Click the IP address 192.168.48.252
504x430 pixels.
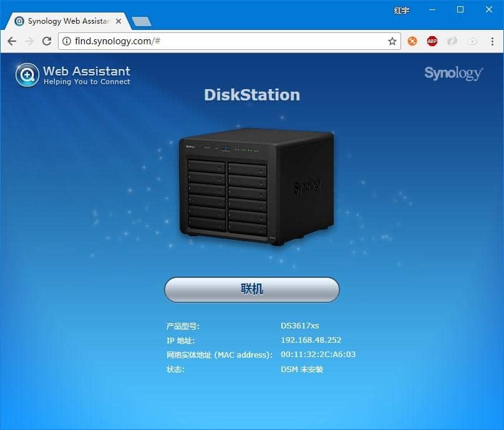(x=311, y=340)
